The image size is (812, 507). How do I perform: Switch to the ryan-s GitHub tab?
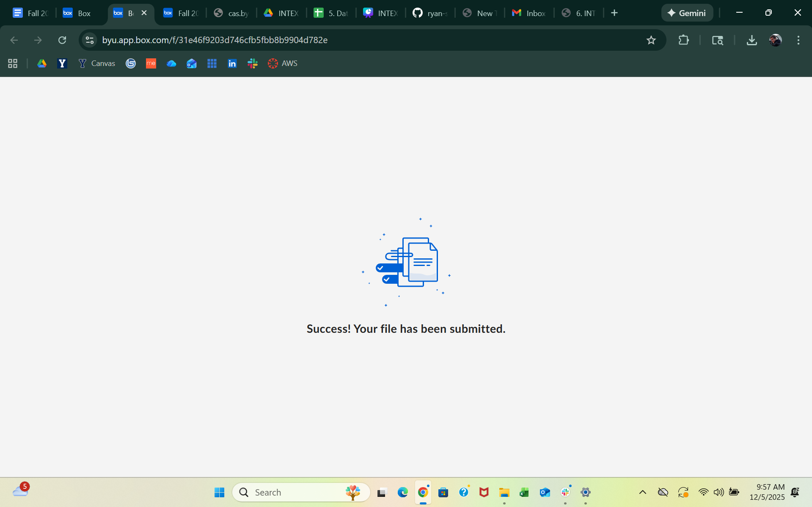click(x=430, y=13)
